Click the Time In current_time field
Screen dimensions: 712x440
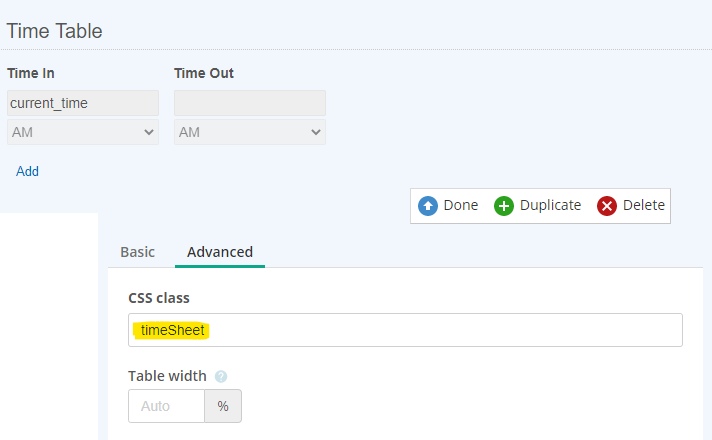(83, 103)
